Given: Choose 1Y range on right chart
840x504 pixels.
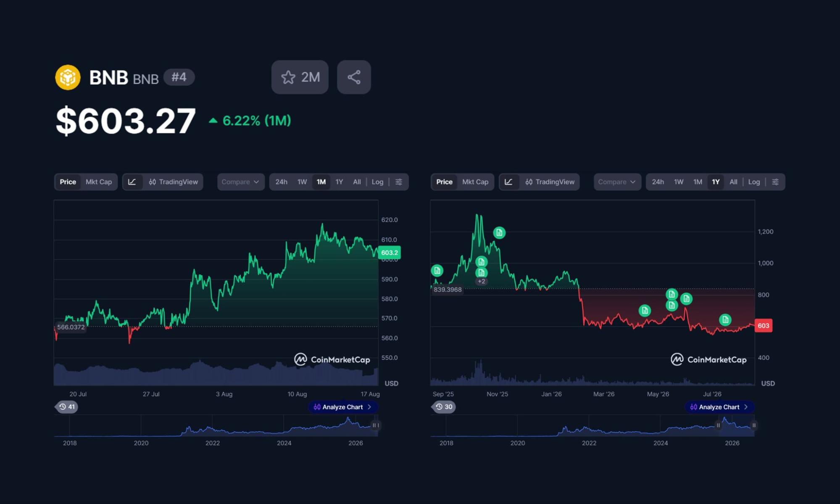Looking at the screenshot, I should pos(716,182).
